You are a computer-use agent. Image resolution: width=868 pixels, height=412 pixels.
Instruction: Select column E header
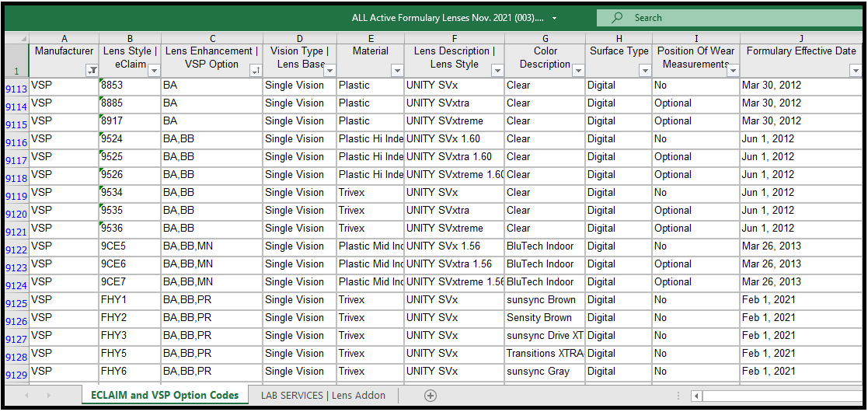tap(371, 39)
